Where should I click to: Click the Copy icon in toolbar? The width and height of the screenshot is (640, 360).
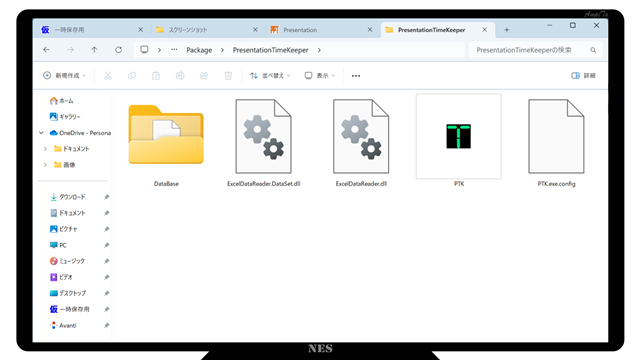pyautogui.click(x=132, y=76)
